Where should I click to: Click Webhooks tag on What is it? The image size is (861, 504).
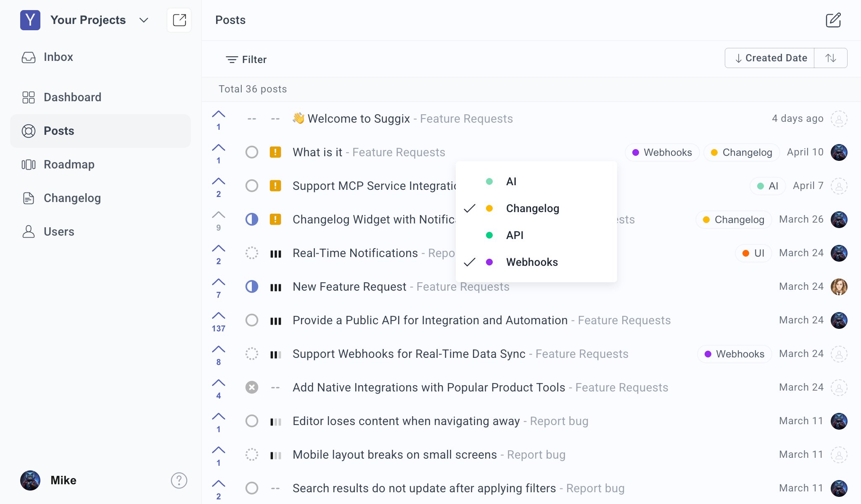pyautogui.click(x=662, y=152)
